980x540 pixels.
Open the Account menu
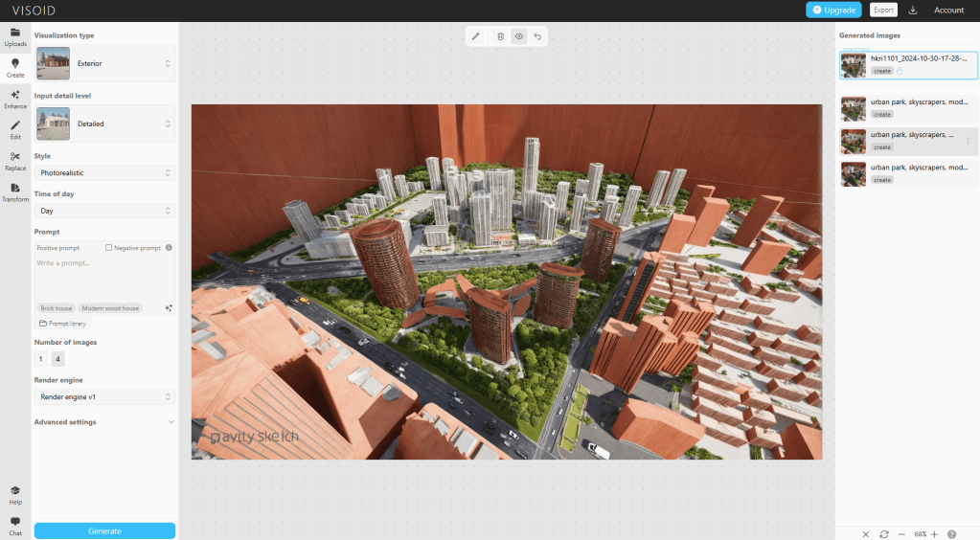tap(948, 11)
